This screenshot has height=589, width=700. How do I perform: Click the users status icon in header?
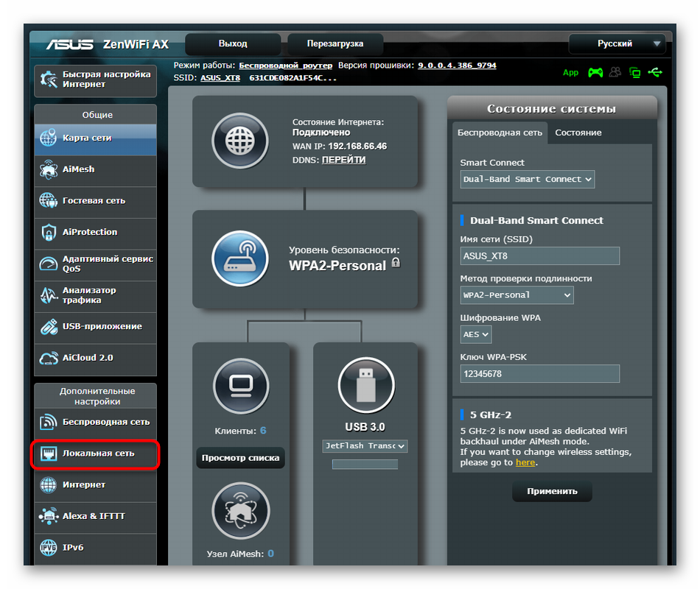coord(615,72)
